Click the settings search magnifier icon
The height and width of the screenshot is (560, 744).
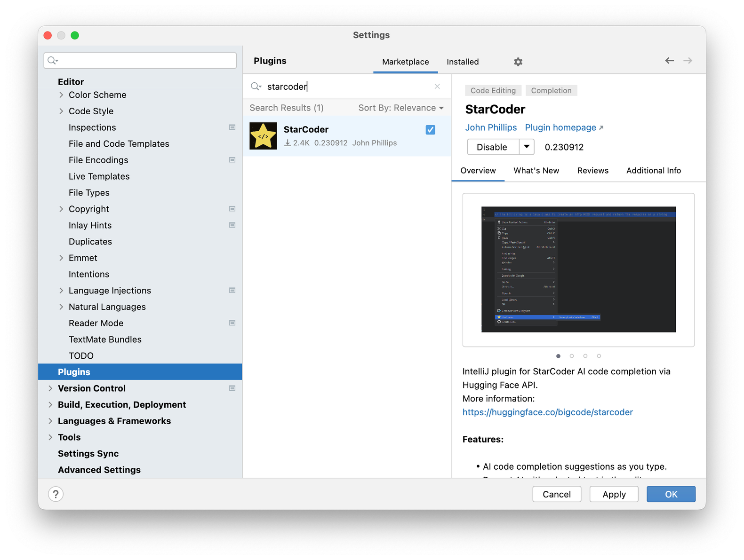[53, 61]
